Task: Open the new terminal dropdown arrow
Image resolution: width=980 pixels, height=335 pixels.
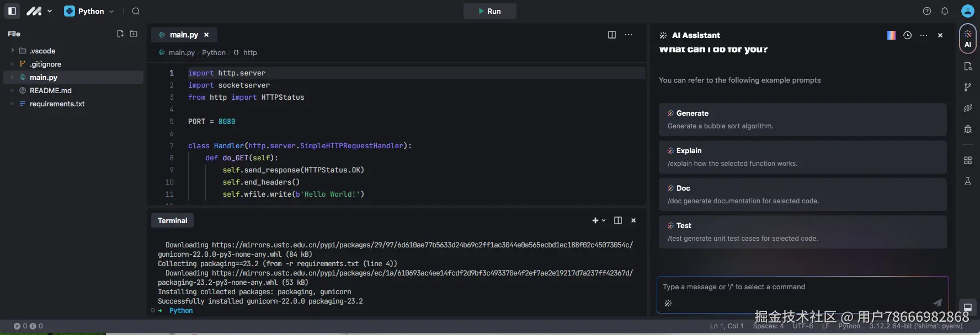Action: 604,220
